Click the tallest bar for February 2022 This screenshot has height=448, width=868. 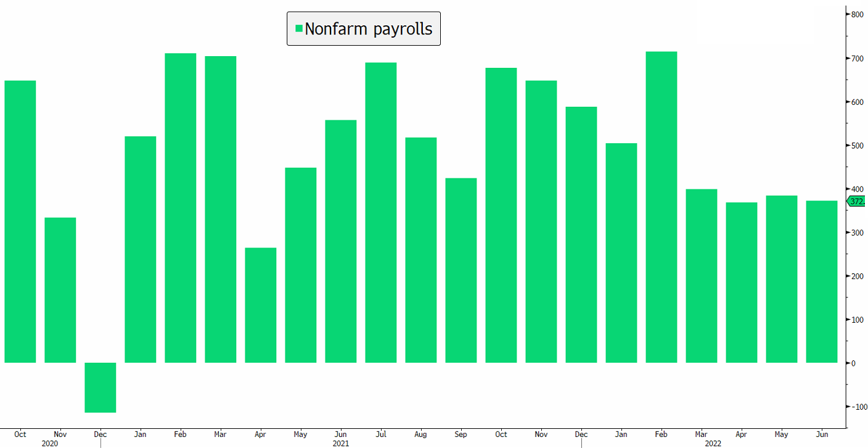point(661,207)
